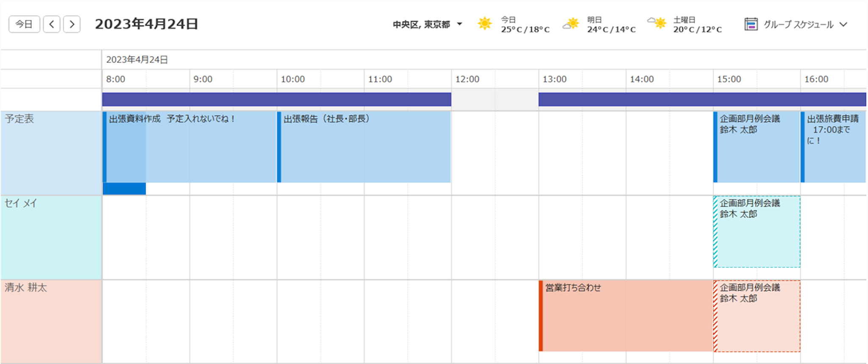Click the group schedule calendar icon

coord(751,24)
